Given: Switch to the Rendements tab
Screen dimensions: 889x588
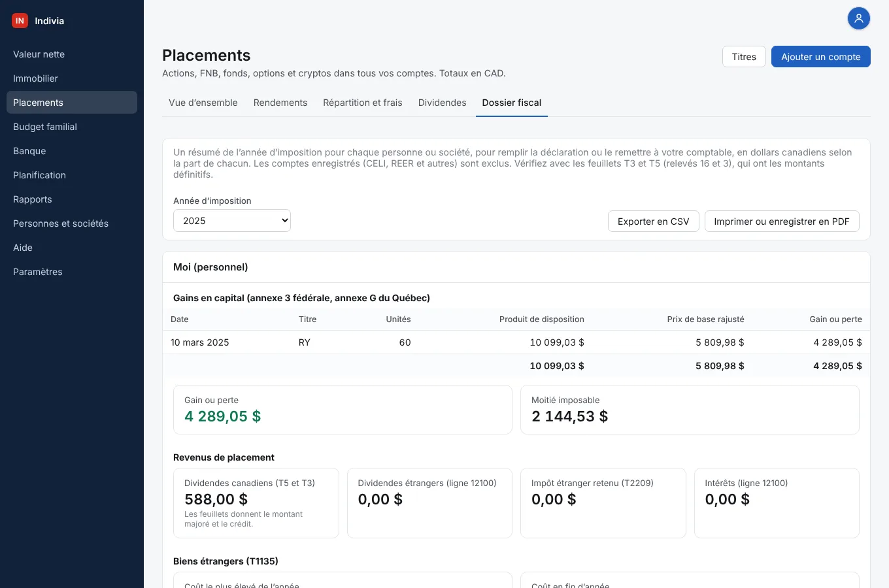Looking at the screenshot, I should pos(280,103).
